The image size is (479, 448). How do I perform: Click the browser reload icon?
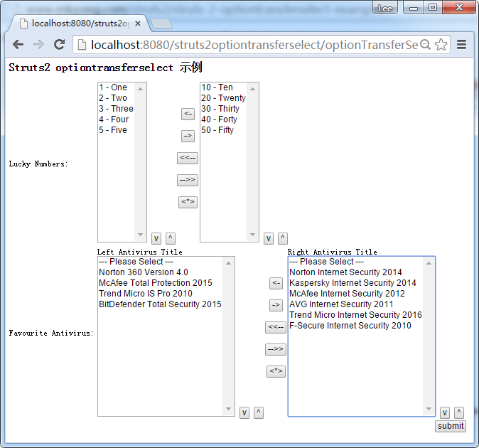[60, 45]
